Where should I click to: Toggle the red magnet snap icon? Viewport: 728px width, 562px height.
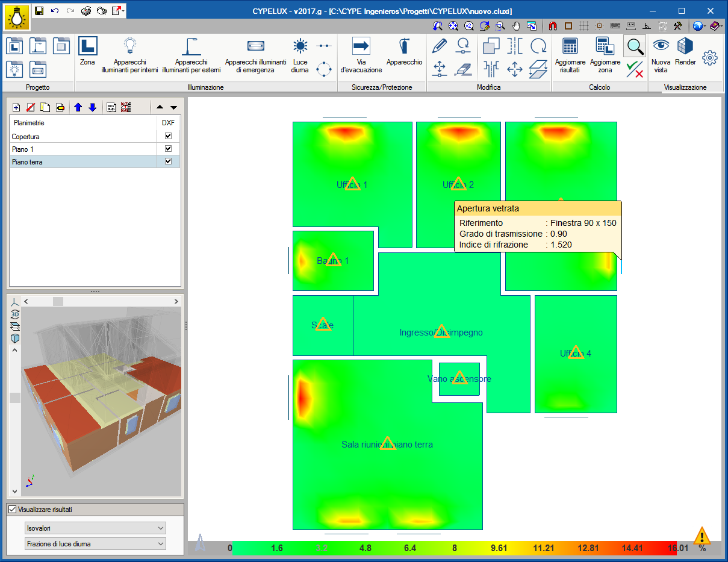click(x=553, y=26)
